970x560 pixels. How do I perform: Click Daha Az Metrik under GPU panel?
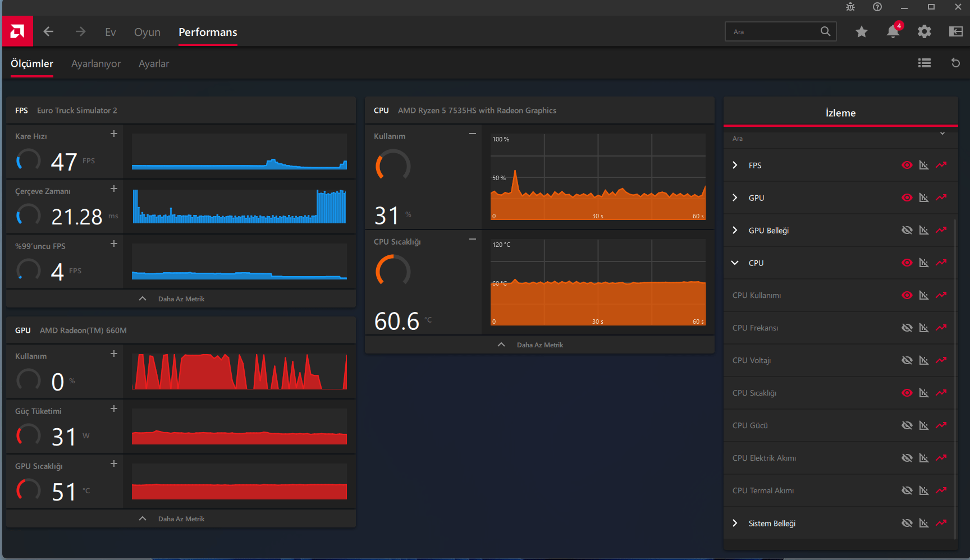point(181,519)
